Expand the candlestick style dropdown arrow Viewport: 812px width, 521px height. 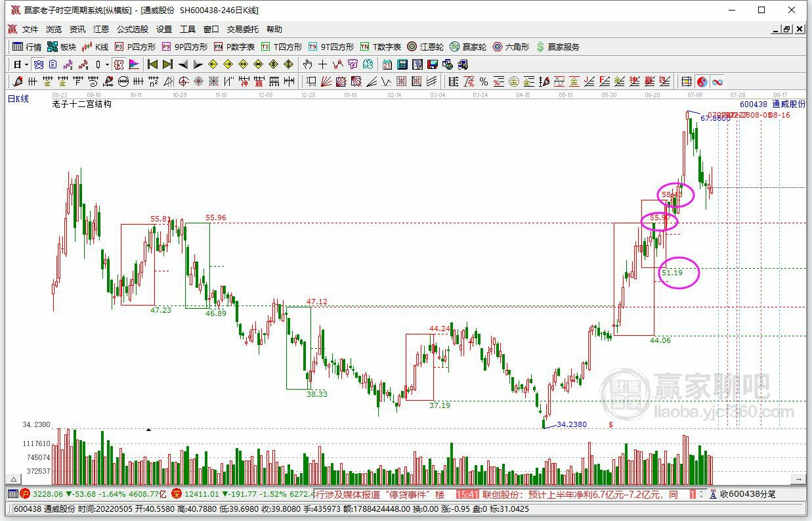pyautogui.click(x=107, y=64)
